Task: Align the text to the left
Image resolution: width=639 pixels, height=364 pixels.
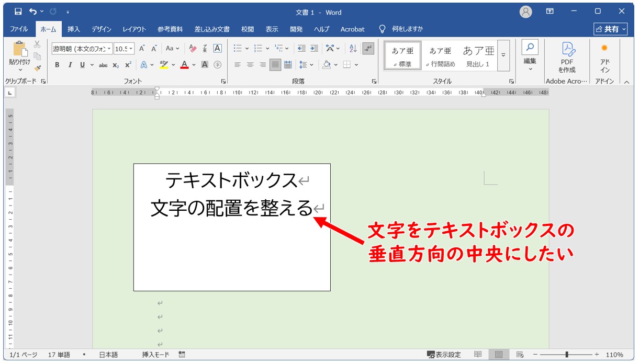Action: click(238, 65)
